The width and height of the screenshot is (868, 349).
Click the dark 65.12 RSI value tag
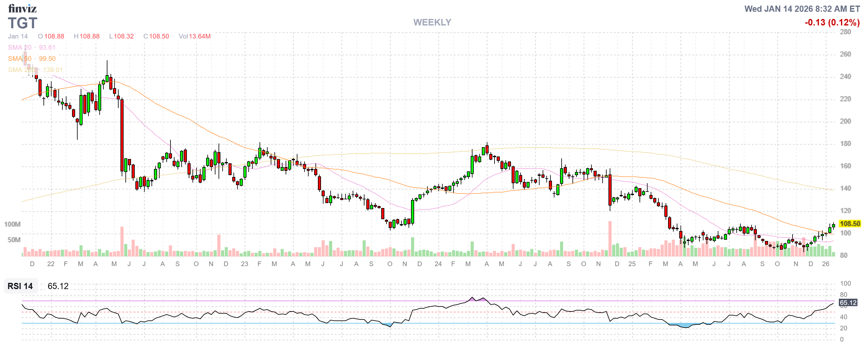click(x=848, y=302)
